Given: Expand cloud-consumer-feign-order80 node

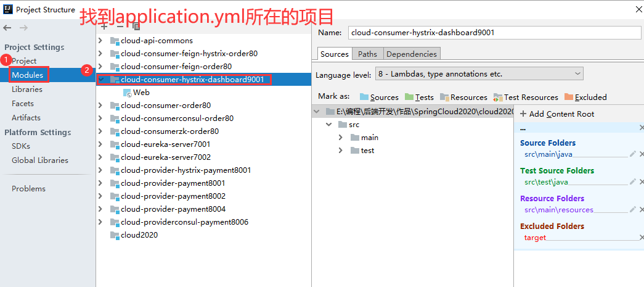Looking at the screenshot, I should pos(100,66).
